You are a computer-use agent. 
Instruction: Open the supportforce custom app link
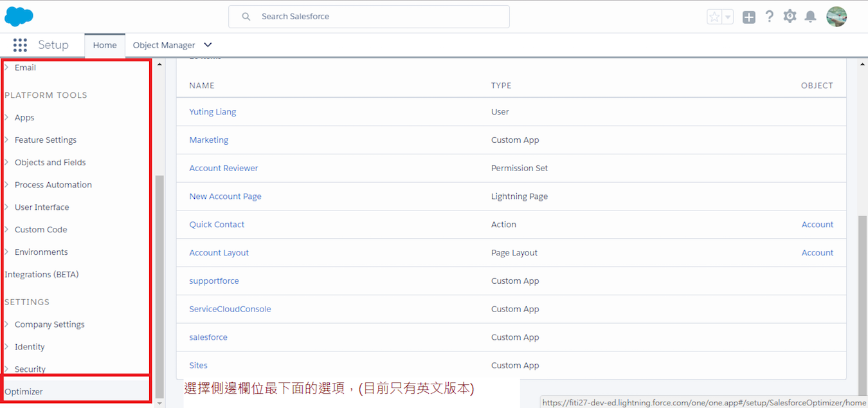214,281
